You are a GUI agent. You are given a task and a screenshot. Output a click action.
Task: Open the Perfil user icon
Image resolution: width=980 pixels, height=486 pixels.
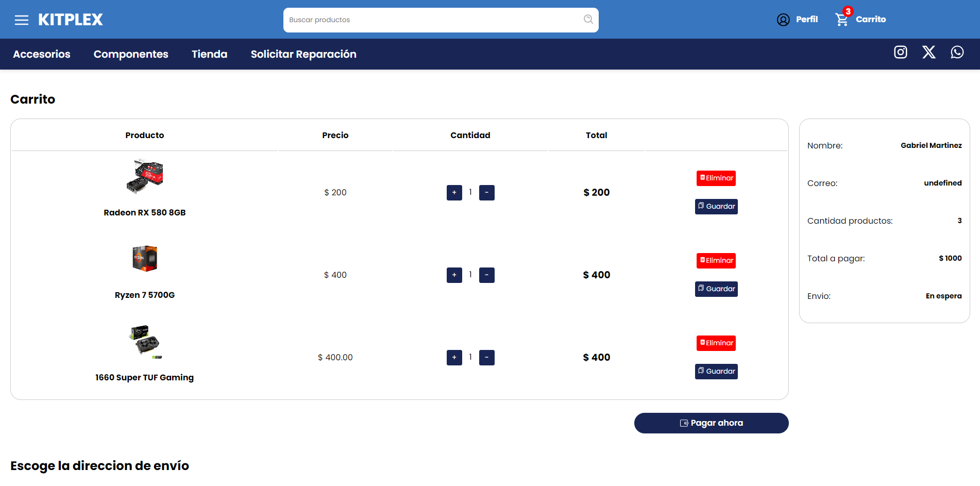click(783, 20)
